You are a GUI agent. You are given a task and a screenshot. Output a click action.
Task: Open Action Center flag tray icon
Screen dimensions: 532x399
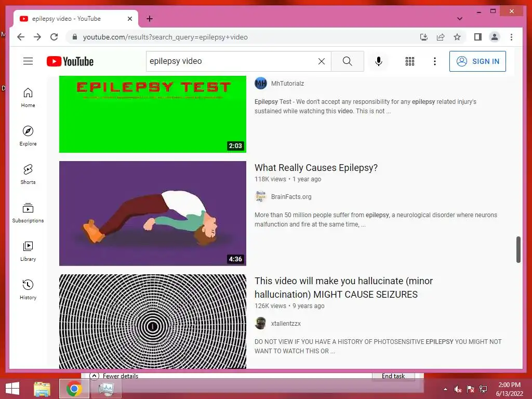click(x=471, y=389)
